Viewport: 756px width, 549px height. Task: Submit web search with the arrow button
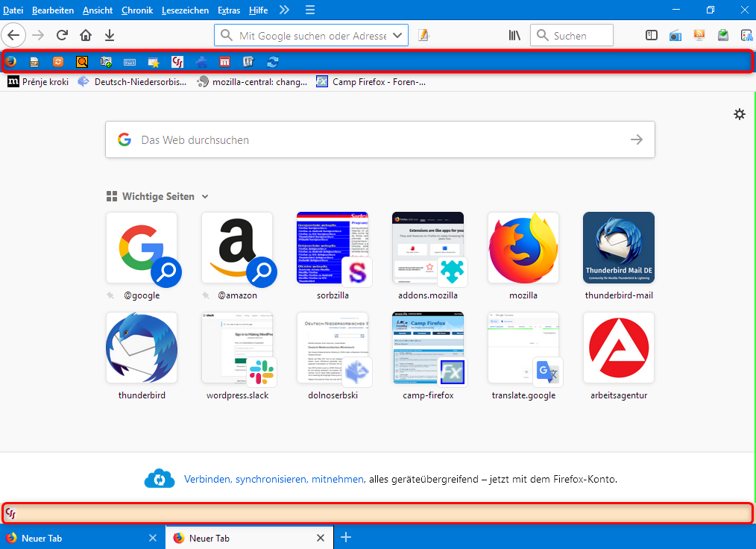(637, 139)
